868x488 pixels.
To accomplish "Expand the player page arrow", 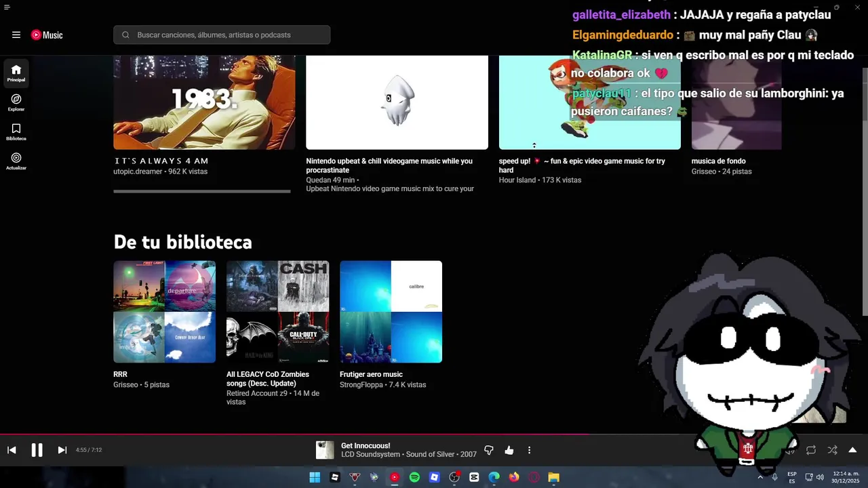I will point(852,450).
